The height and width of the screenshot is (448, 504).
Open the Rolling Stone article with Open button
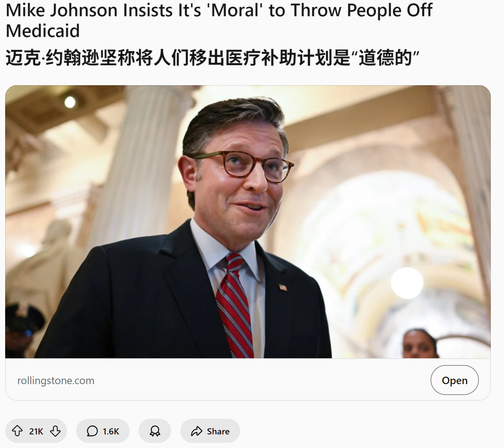[454, 380]
